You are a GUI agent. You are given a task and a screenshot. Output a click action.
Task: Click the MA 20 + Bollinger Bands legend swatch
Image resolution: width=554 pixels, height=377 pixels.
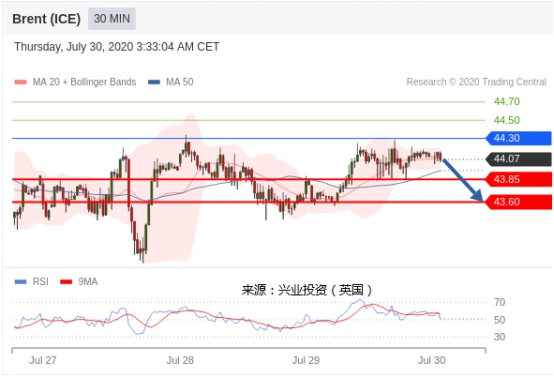[x=20, y=82]
